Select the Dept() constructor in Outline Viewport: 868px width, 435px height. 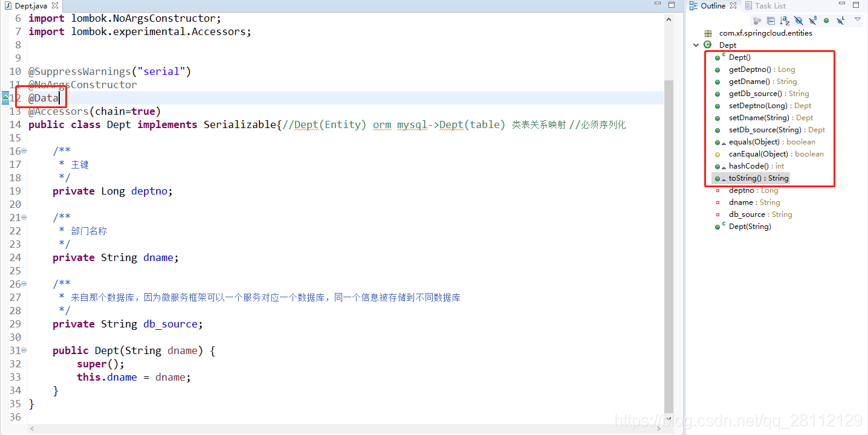739,57
